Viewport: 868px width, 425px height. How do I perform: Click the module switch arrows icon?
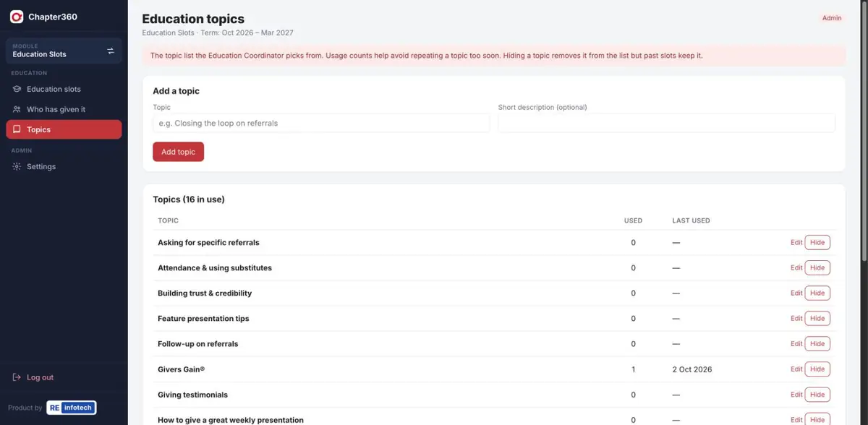click(111, 51)
